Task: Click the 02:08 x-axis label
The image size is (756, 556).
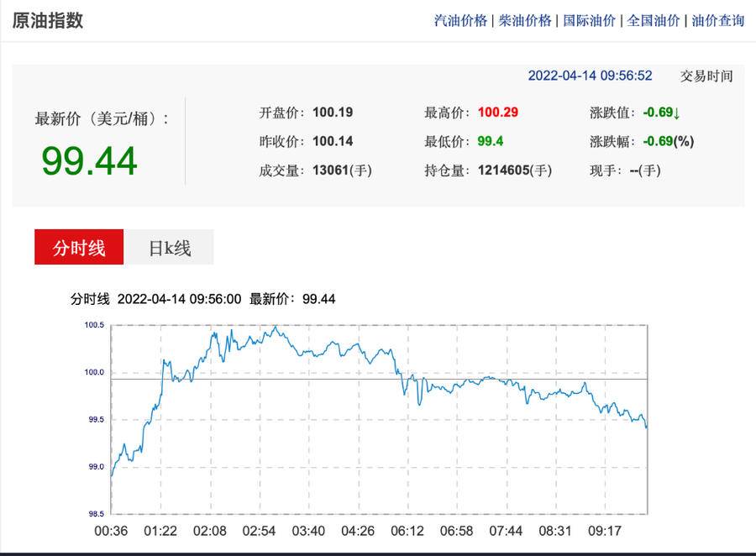Action: [210, 531]
